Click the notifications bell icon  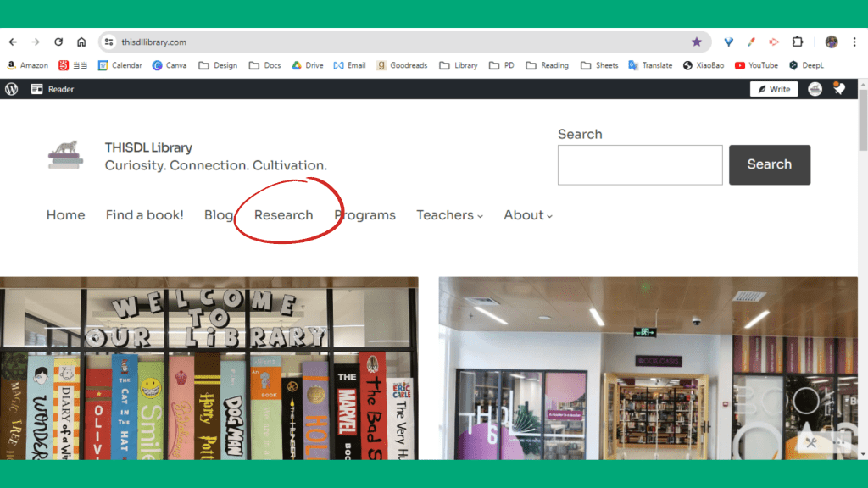click(838, 89)
